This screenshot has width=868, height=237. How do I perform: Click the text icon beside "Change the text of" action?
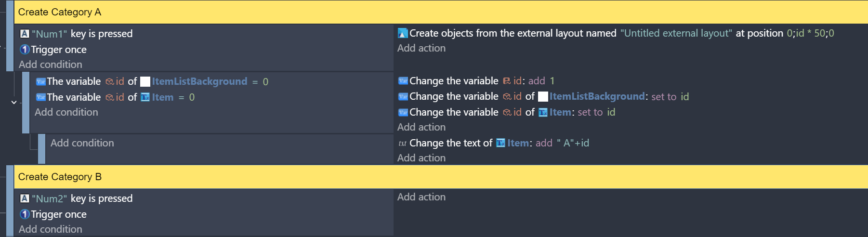point(403,143)
